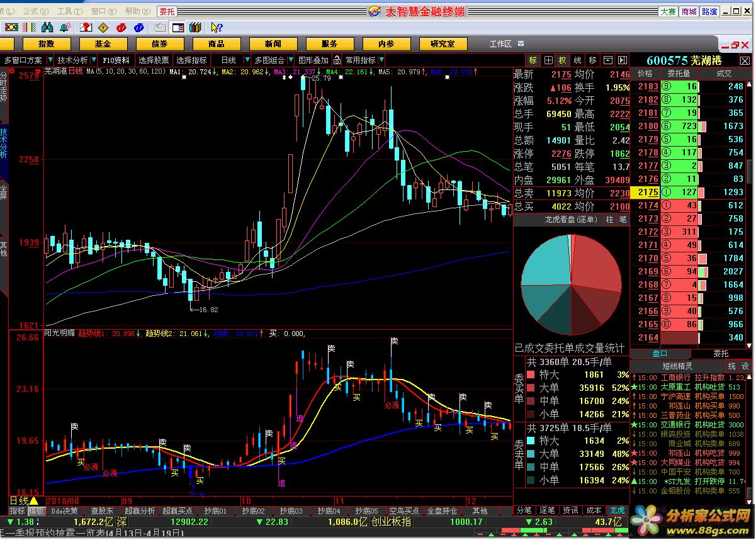This screenshot has height=540, width=756.
Task: Expand the 常用指标 dropdown arrow
Action: [x=381, y=60]
